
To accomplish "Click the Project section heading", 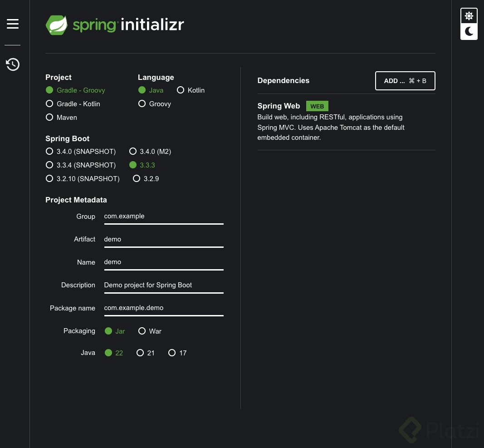I will pyautogui.click(x=59, y=77).
